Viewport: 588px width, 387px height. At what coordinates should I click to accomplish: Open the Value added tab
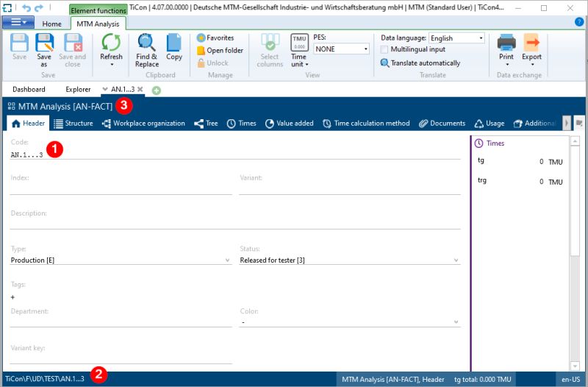289,123
